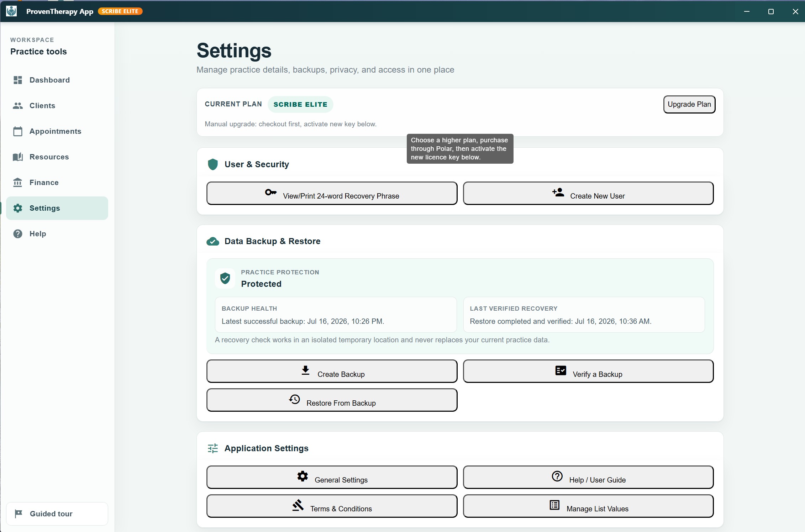The image size is (805, 532).
Task: Click the recovery check isolated location note
Action: [382, 340]
